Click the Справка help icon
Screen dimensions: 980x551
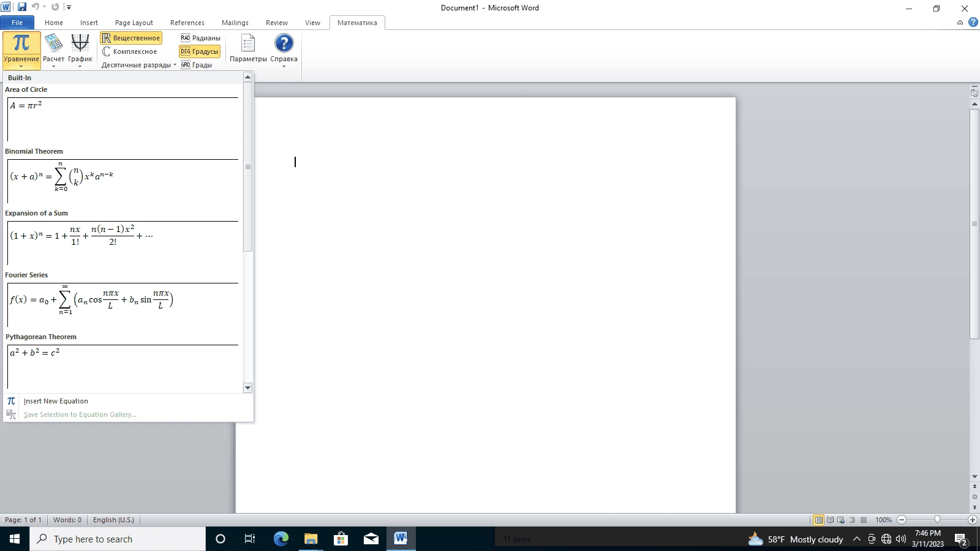point(284,43)
